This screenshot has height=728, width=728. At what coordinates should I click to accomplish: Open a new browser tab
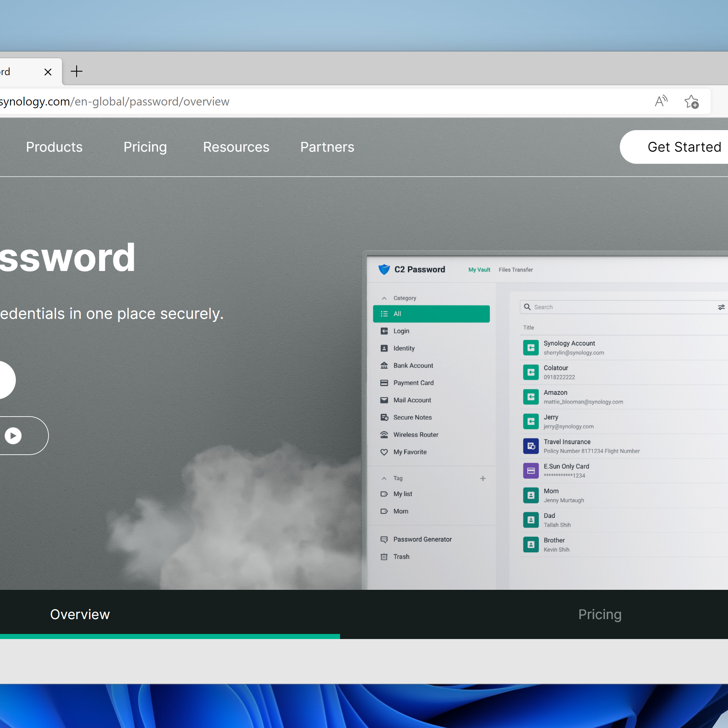77,71
